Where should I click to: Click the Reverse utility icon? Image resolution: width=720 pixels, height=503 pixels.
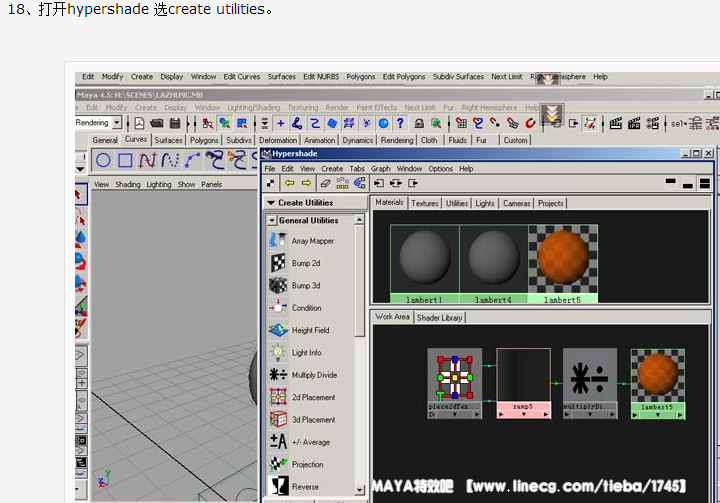277,487
